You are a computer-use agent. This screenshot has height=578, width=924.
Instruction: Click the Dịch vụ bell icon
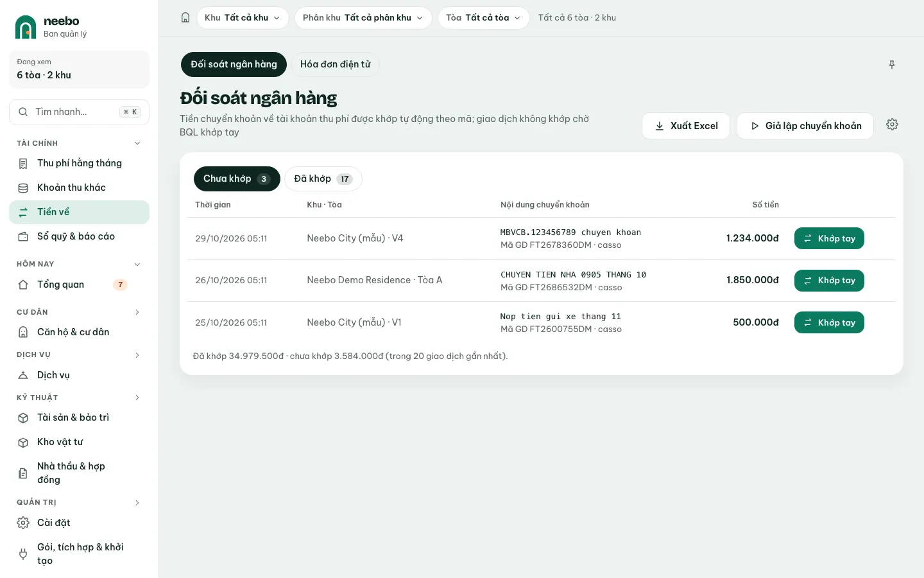pyautogui.click(x=23, y=375)
